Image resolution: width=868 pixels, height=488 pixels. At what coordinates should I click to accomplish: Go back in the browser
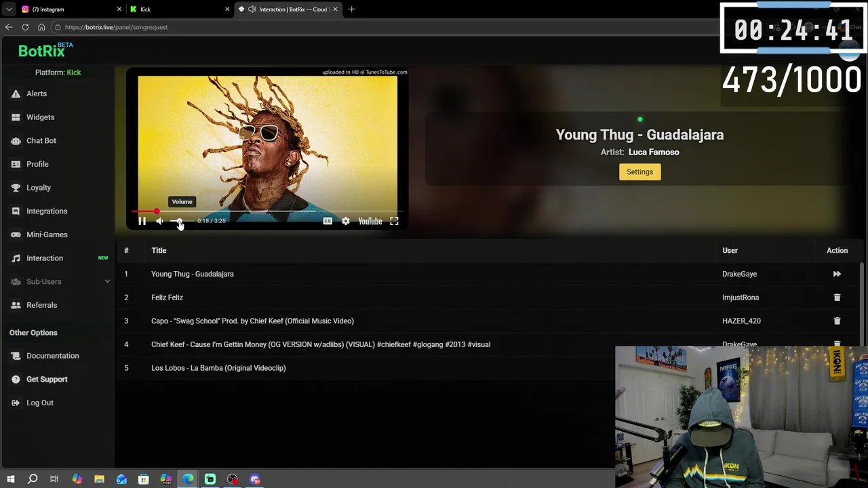pyautogui.click(x=9, y=27)
